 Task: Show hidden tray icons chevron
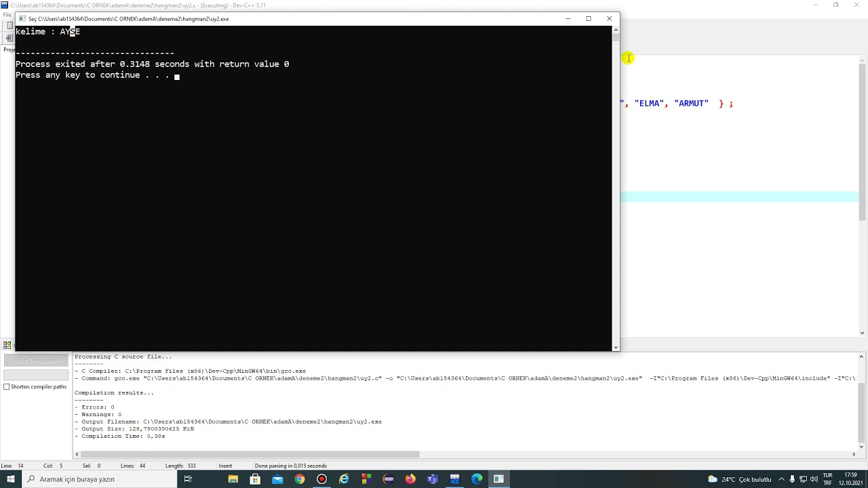[x=781, y=479]
